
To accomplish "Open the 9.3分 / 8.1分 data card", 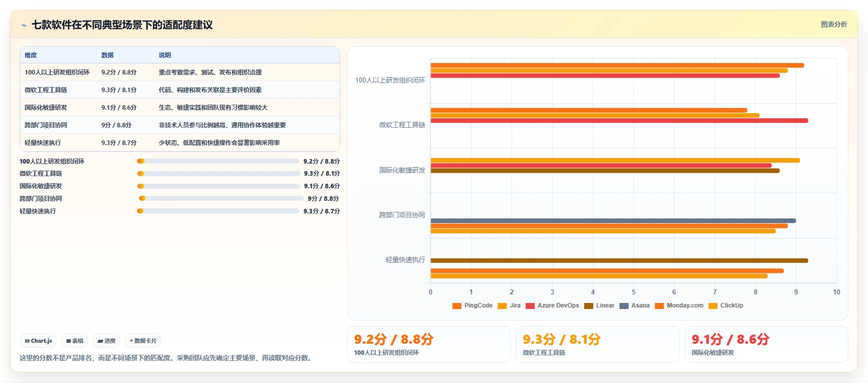I will pyautogui.click(x=597, y=344).
